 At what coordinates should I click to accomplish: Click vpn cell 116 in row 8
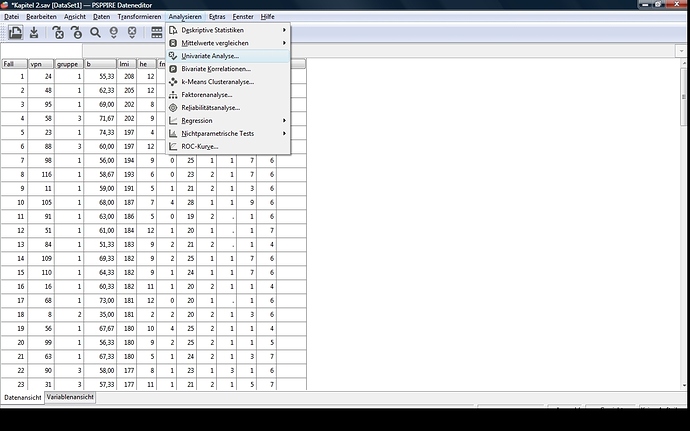pyautogui.click(x=41, y=174)
